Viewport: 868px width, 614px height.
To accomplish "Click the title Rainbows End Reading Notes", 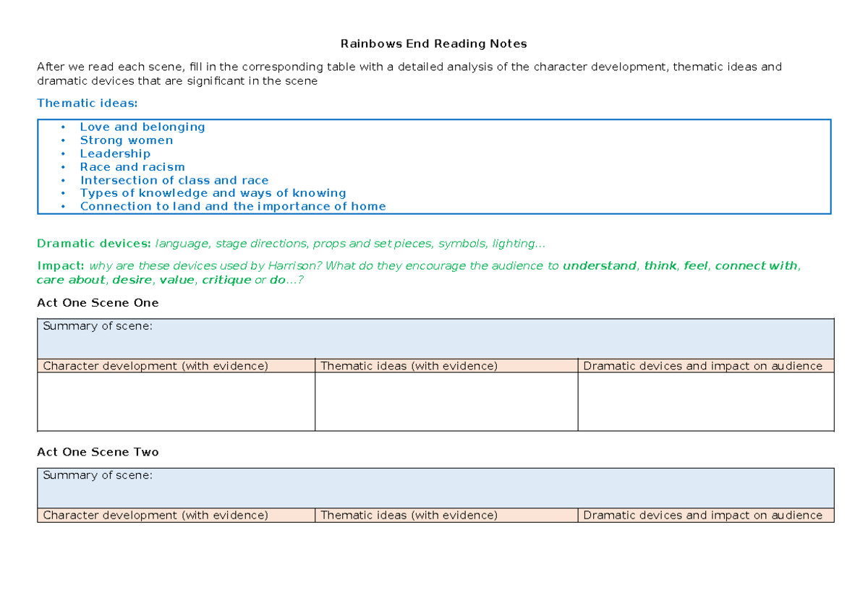I will (433, 43).
